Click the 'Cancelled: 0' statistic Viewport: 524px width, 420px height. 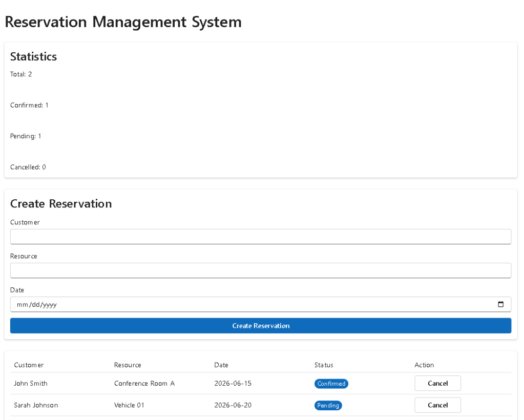click(28, 167)
